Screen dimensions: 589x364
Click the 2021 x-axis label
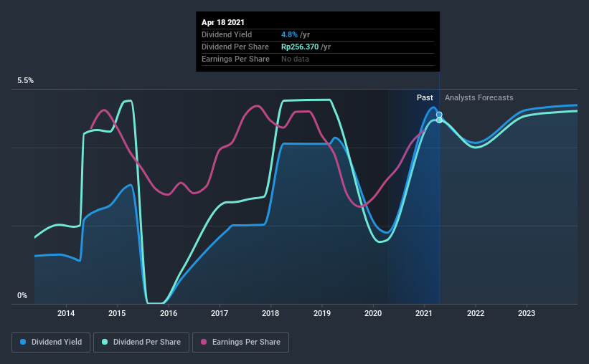click(x=424, y=313)
